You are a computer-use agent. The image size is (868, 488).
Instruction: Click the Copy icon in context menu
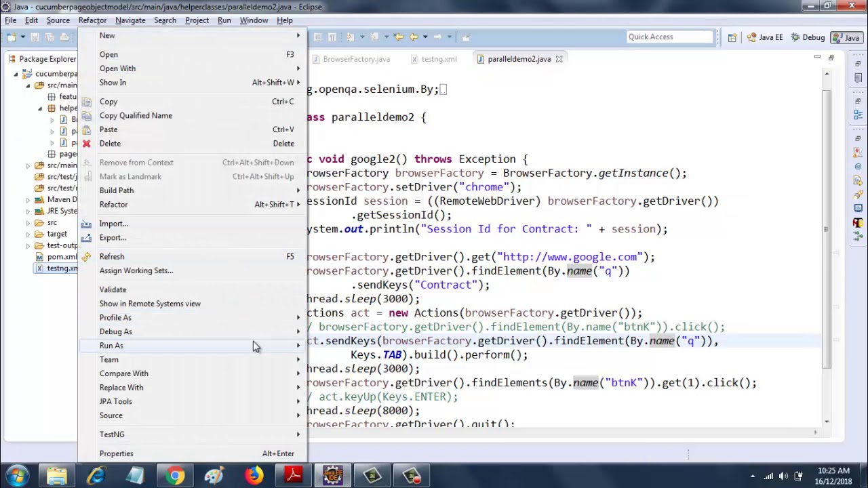[x=86, y=102]
